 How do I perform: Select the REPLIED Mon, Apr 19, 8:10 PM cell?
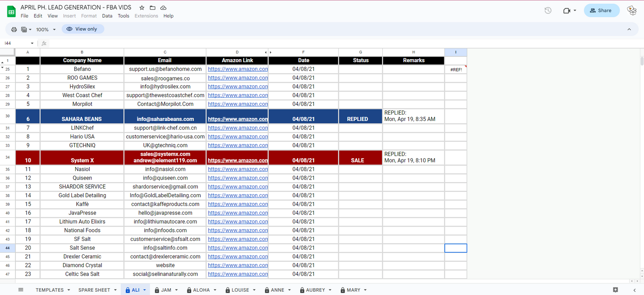click(413, 157)
